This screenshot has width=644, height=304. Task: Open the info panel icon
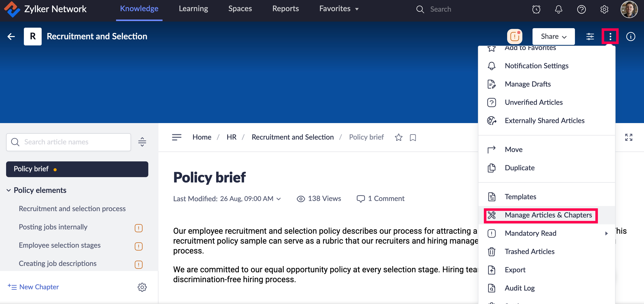(x=631, y=37)
